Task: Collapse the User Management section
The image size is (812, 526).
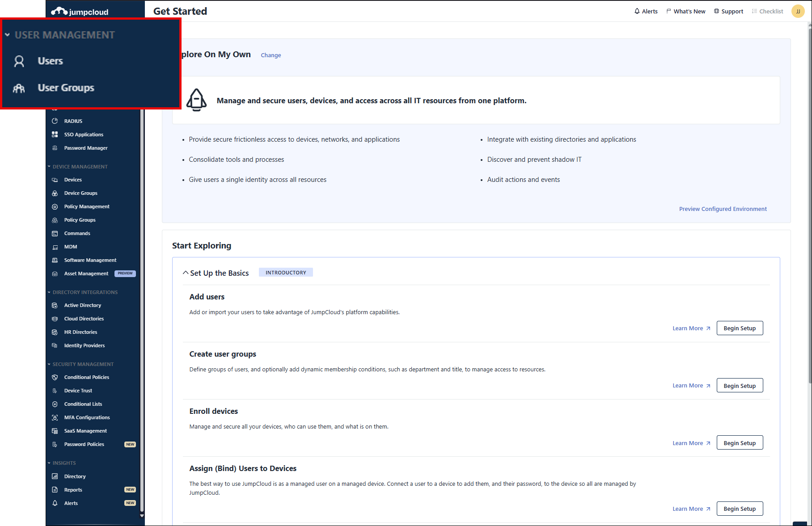Action: pos(7,35)
